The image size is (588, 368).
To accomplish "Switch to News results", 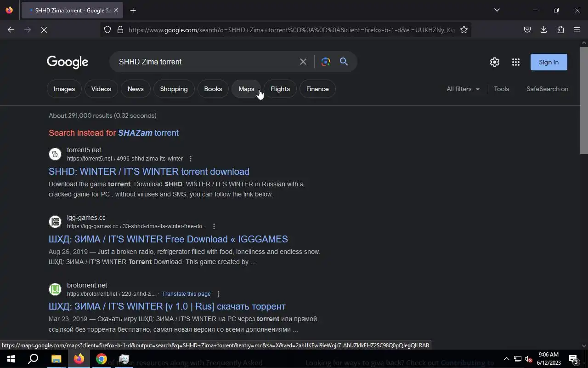I will (x=136, y=89).
